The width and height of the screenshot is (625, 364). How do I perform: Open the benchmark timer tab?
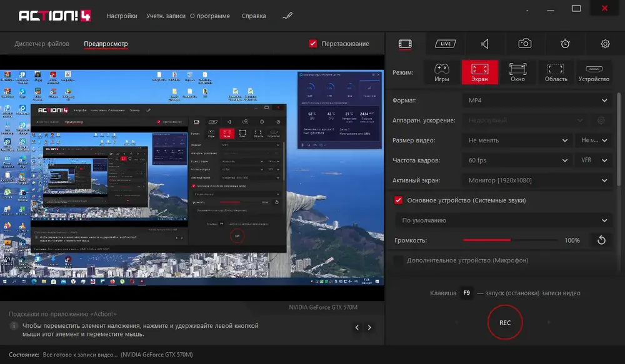tap(565, 44)
